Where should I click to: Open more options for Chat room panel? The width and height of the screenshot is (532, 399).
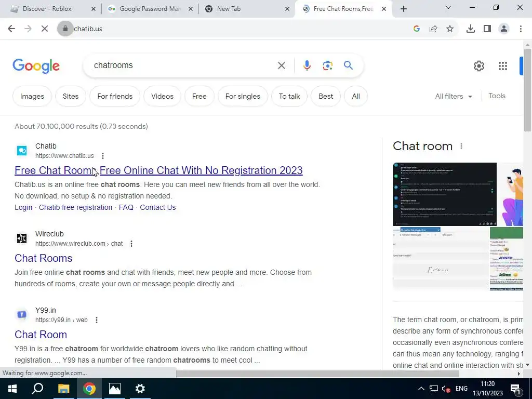point(461,146)
